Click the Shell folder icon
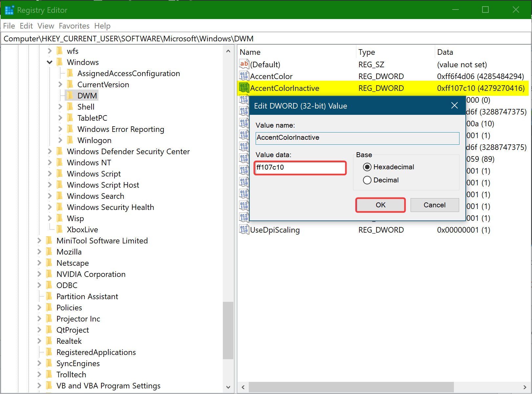 click(x=70, y=107)
